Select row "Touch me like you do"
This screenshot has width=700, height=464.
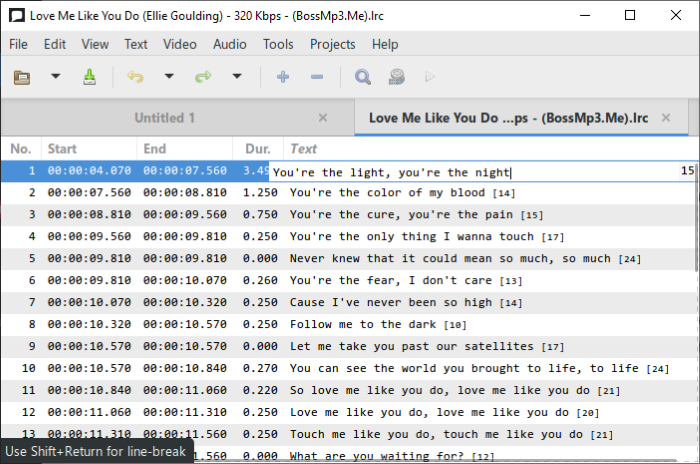tap(348, 434)
